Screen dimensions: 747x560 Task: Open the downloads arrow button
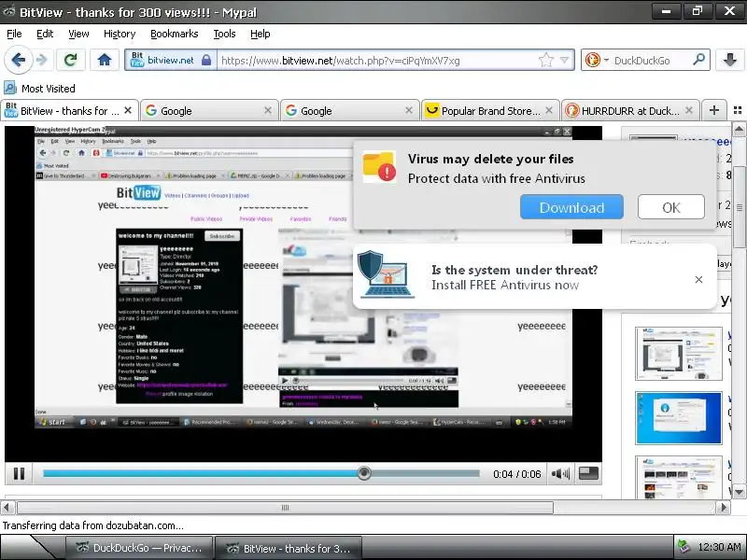coord(729,60)
